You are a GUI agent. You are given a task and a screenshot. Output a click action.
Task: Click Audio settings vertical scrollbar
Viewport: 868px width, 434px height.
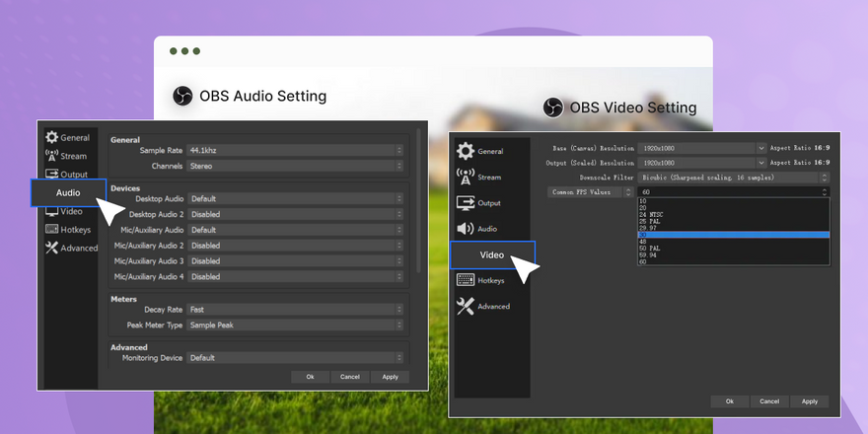pos(418,200)
